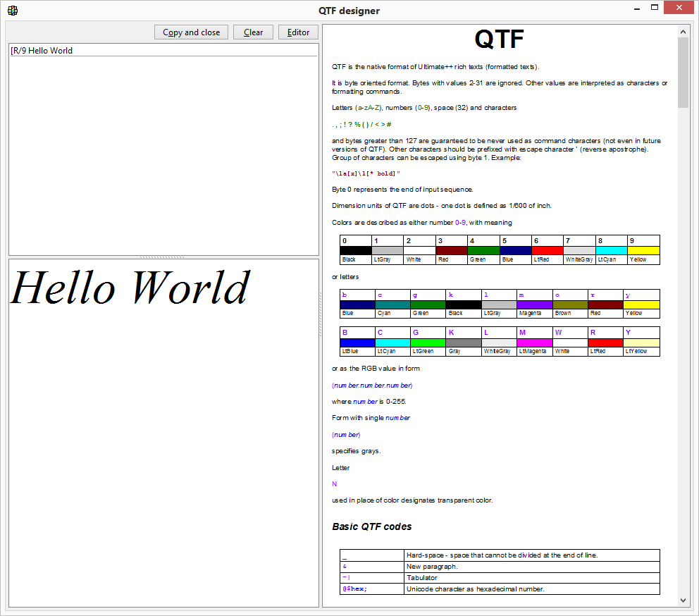Click the vertical splitter beside the help pane
Image resolution: width=699 pixels, height=616 pixels.
[321, 316]
